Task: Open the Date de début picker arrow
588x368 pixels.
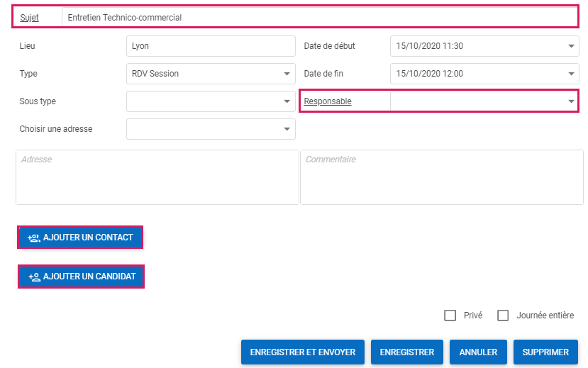Action: coord(572,46)
